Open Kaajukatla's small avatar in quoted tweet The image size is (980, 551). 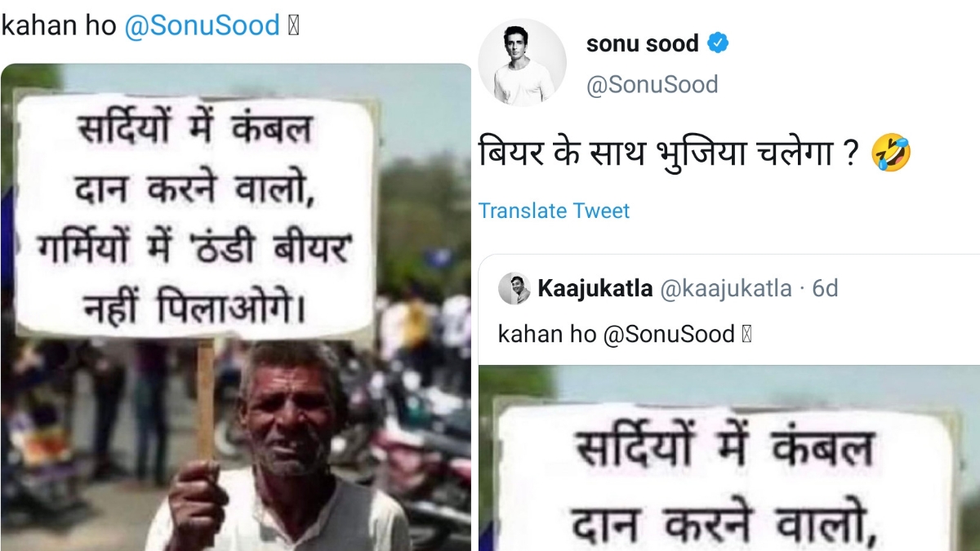[514, 288]
